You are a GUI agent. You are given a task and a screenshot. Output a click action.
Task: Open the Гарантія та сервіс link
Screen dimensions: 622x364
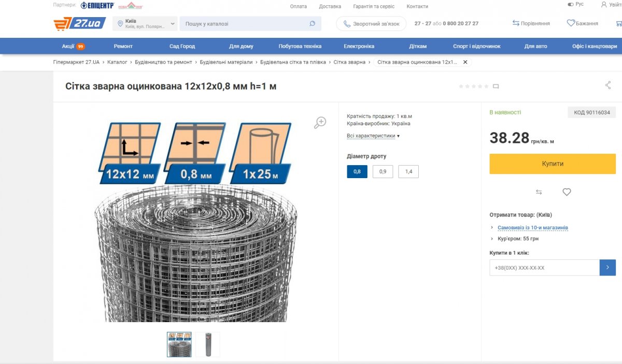point(374,6)
